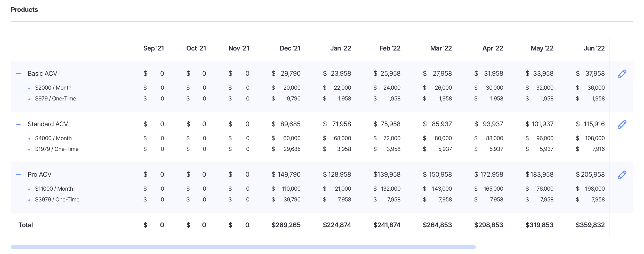
Task: Collapse the Standard ACV section
Action: tap(18, 124)
